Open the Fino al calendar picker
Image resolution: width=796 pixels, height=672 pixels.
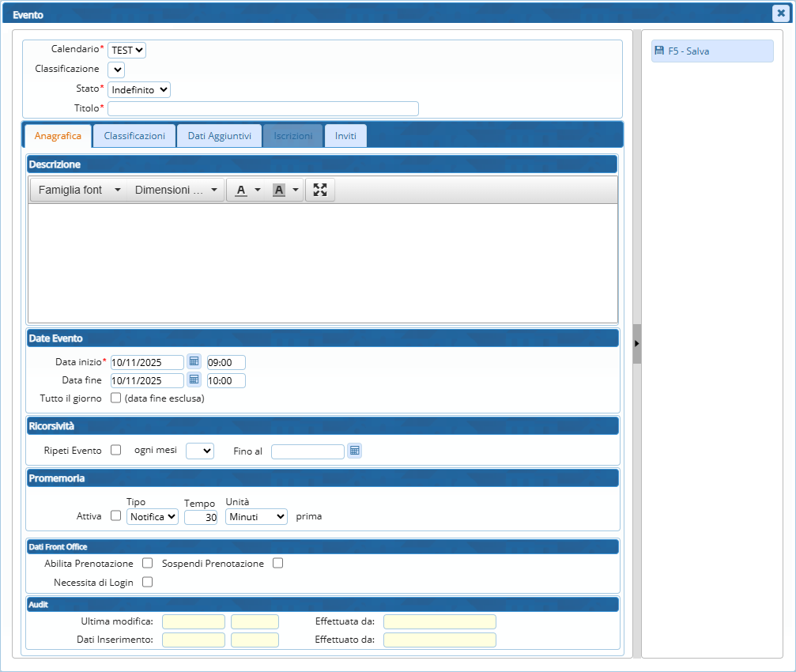pyautogui.click(x=354, y=451)
